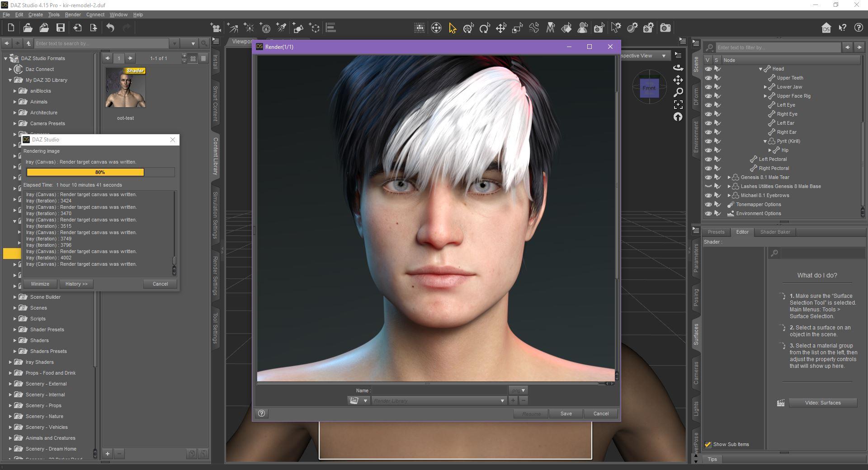Toggle selectability of the Left Pectoral node
The width and height of the screenshot is (868, 470).
point(717,159)
